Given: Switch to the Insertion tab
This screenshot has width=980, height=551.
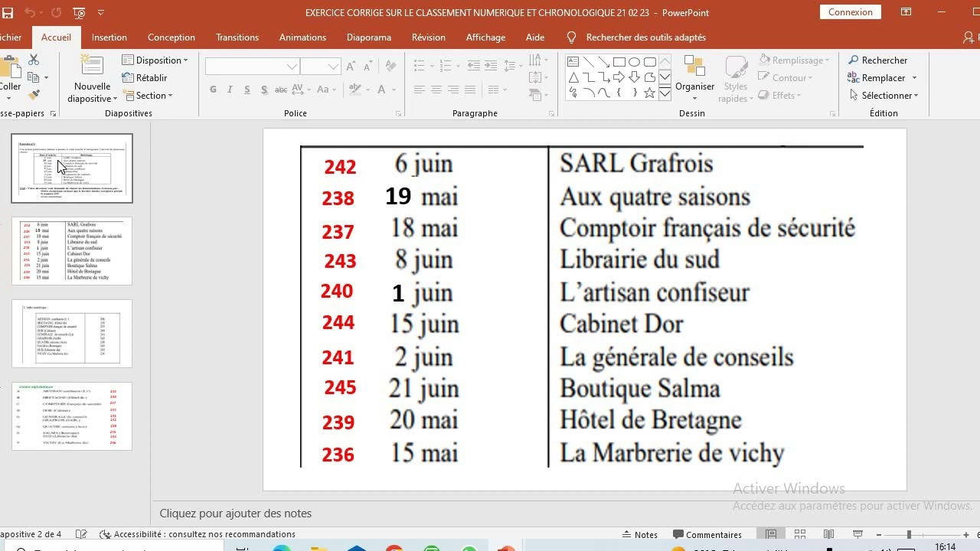Looking at the screenshot, I should coord(109,37).
